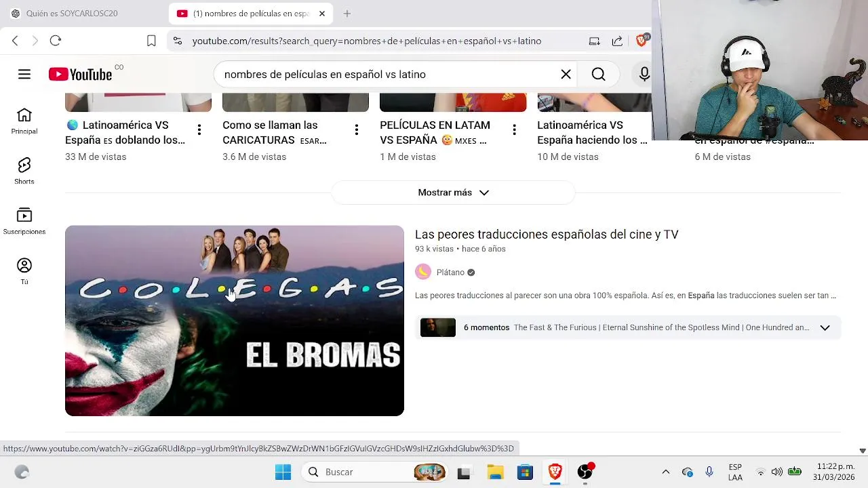Visit the Plátano channel name link
The height and width of the screenshot is (488, 868).
point(450,272)
